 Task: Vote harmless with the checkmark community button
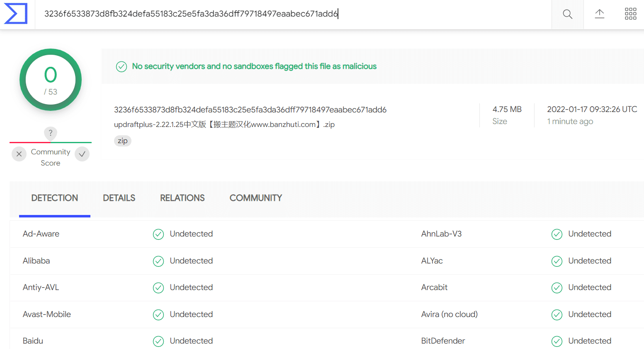[x=82, y=154]
